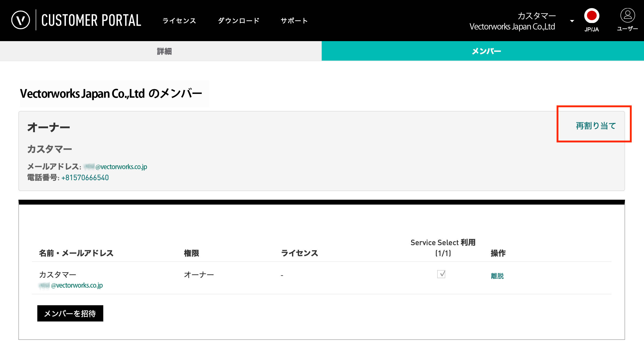Click the Service Select 利用 column header
Image resolution: width=644 pixels, height=348 pixels.
[443, 248]
